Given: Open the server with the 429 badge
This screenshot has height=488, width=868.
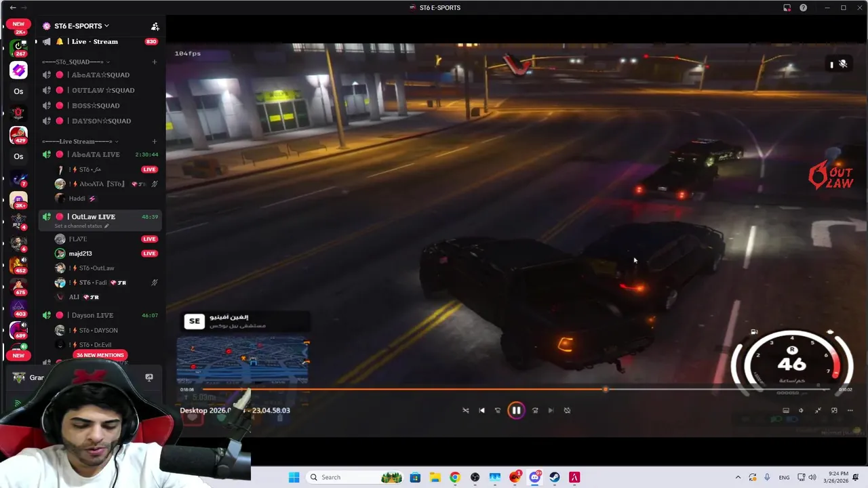Looking at the screenshot, I should (18, 134).
